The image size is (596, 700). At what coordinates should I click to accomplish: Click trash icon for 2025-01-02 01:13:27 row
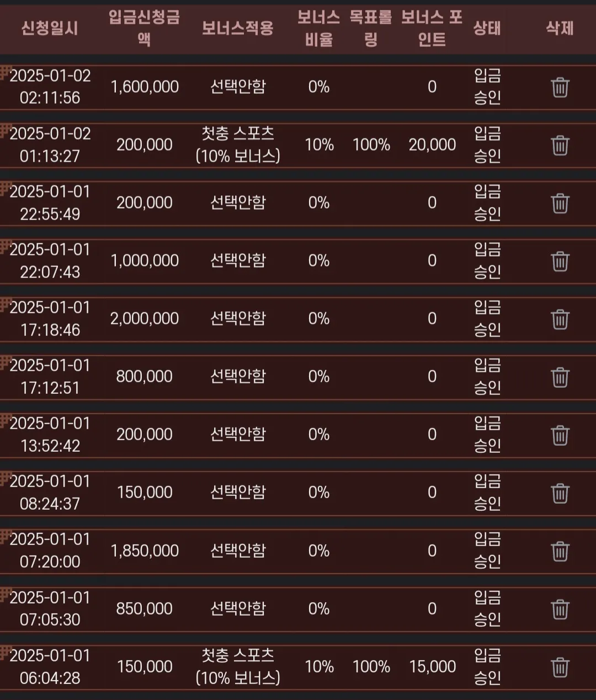point(560,145)
